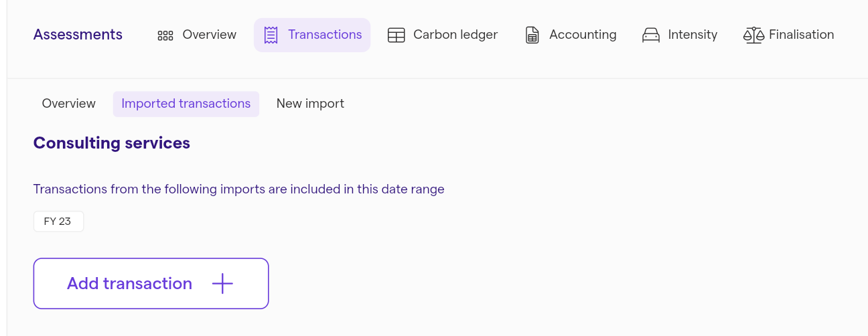
Task: Click the table icon for Carbon ledger
Action: [x=396, y=35]
